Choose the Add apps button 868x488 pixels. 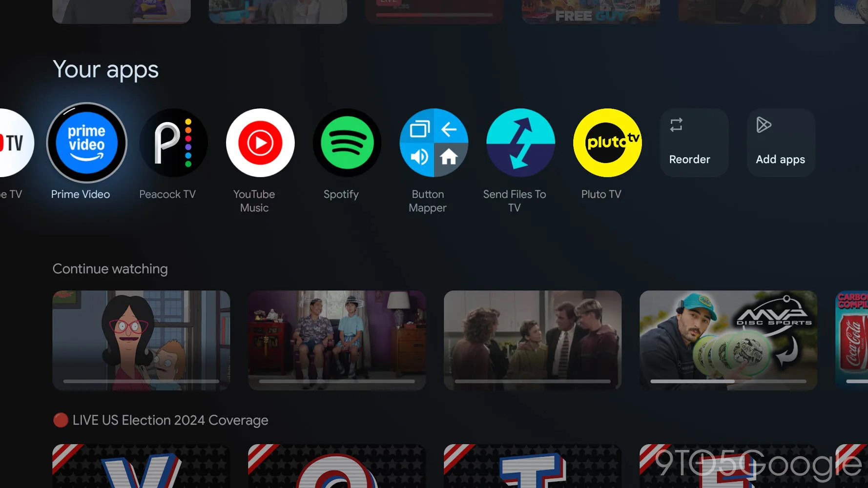781,142
